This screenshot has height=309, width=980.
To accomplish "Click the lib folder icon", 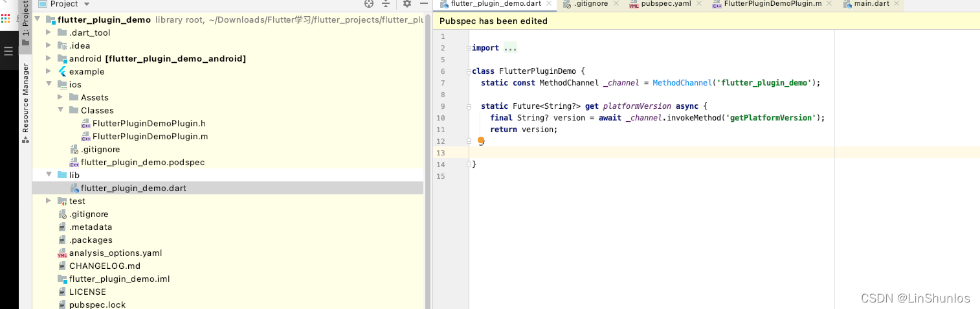I will coord(63,175).
